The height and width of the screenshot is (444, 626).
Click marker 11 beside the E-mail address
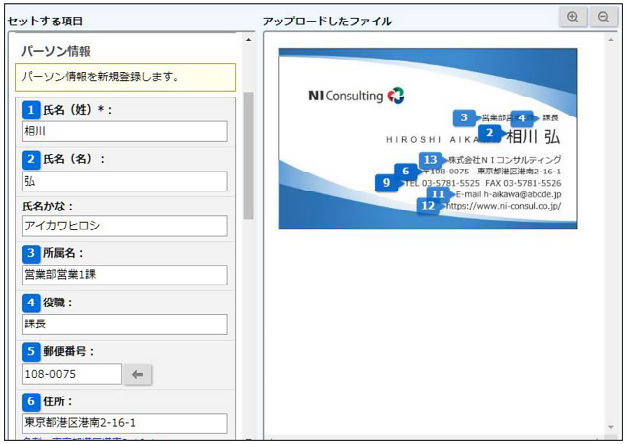point(437,194)
